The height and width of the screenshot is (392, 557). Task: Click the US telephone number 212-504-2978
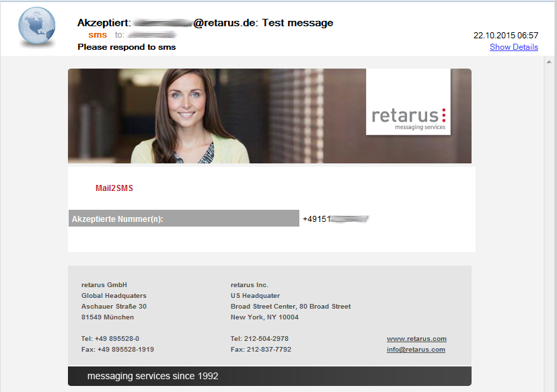(260, 339)
